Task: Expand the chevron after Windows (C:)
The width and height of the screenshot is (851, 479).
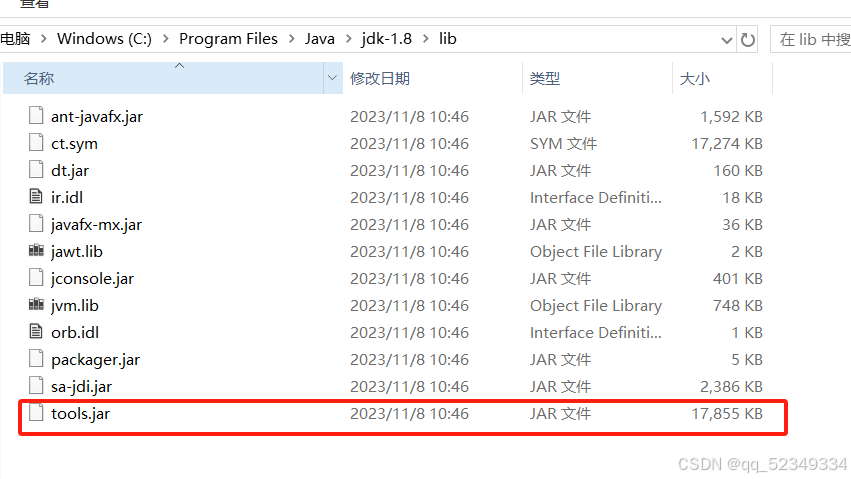Action: click(166, 39)
